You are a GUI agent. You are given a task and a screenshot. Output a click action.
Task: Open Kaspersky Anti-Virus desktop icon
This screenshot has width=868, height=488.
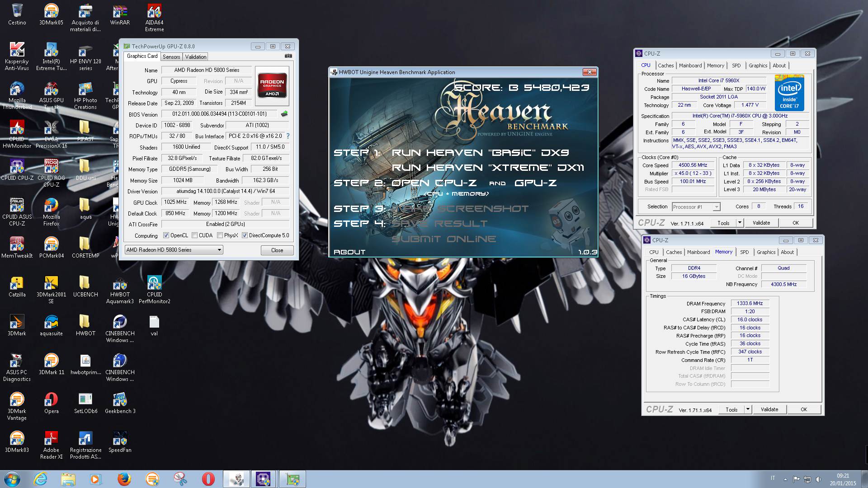[17, 56]
